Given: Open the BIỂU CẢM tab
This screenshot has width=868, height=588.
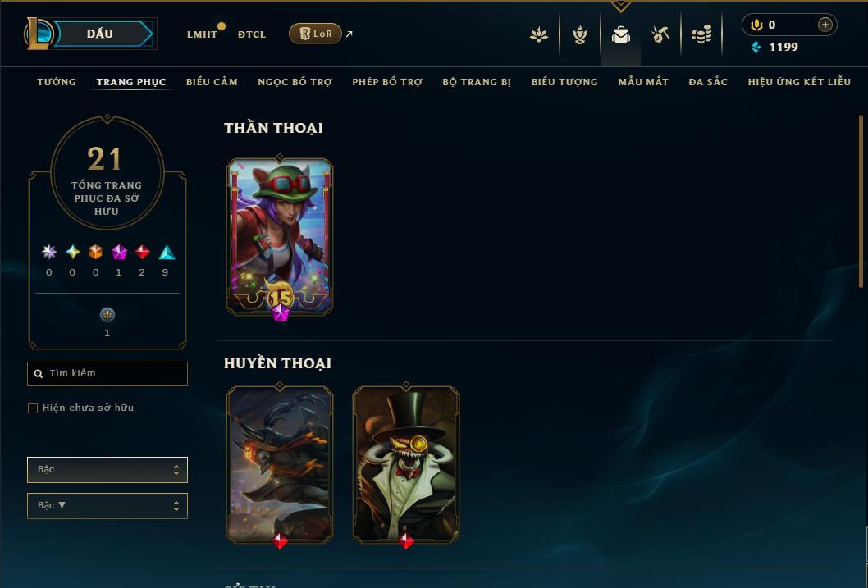Looking at the screenshot, I should coord(212,82).
